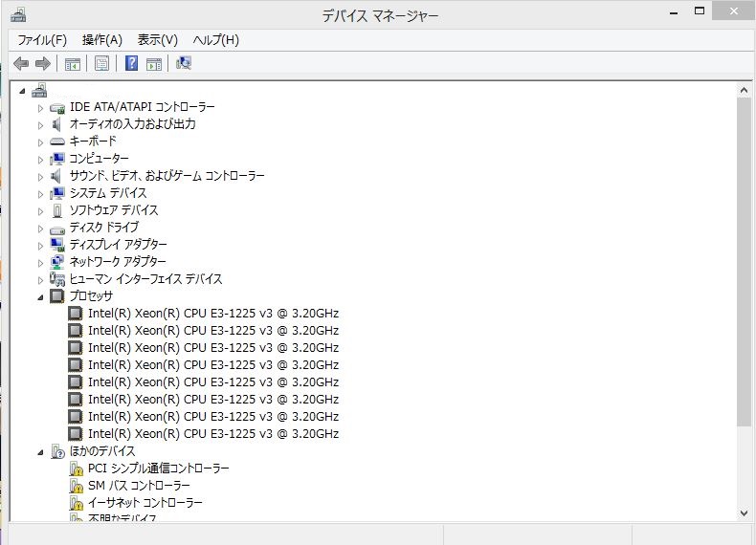This screenshot has height=545, width=756.
Task: Click the Back arrow toolbar icon
Action: 21,64
